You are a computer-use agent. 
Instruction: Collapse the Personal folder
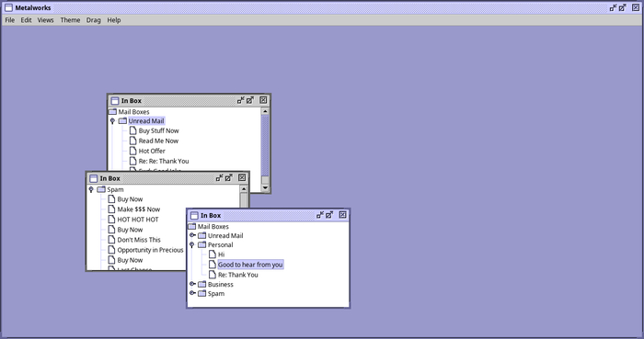(x=191, y=244)
